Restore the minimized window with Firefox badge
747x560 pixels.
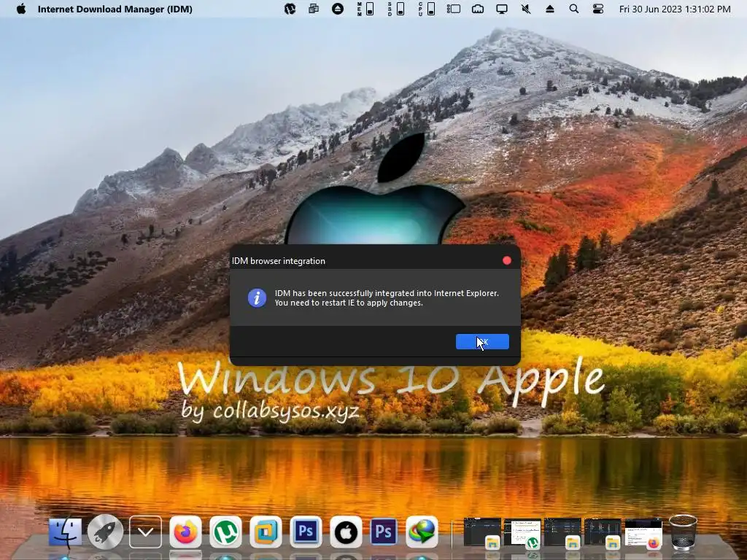tap(643, 533)
